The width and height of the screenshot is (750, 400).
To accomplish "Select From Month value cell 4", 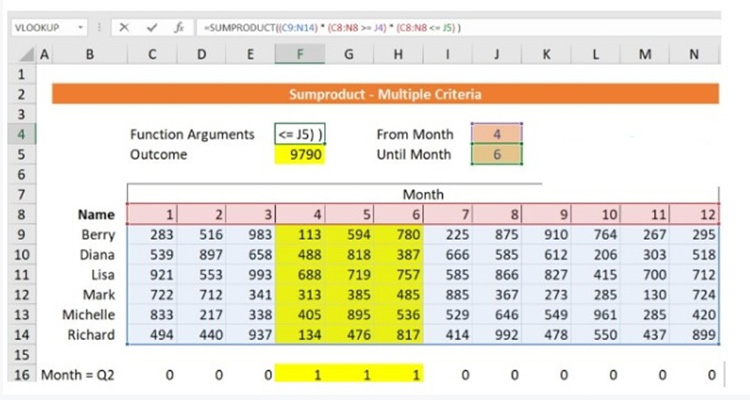I will (x=497, y=134).
